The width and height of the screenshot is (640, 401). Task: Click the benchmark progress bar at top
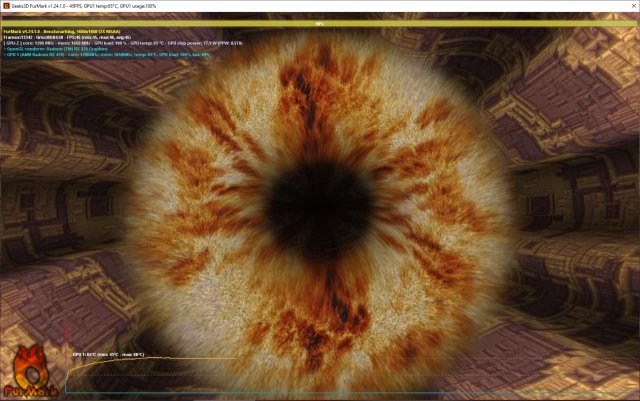point(319,23)
